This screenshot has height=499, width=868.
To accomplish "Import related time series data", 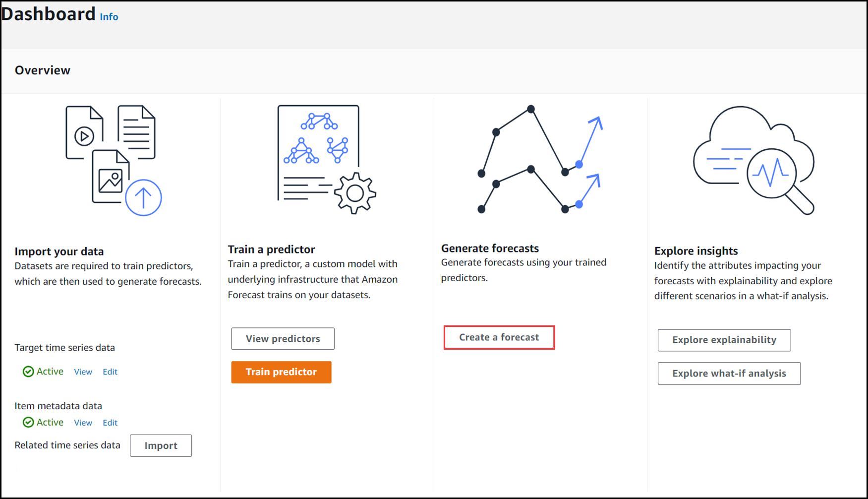I will pos(161,445).
